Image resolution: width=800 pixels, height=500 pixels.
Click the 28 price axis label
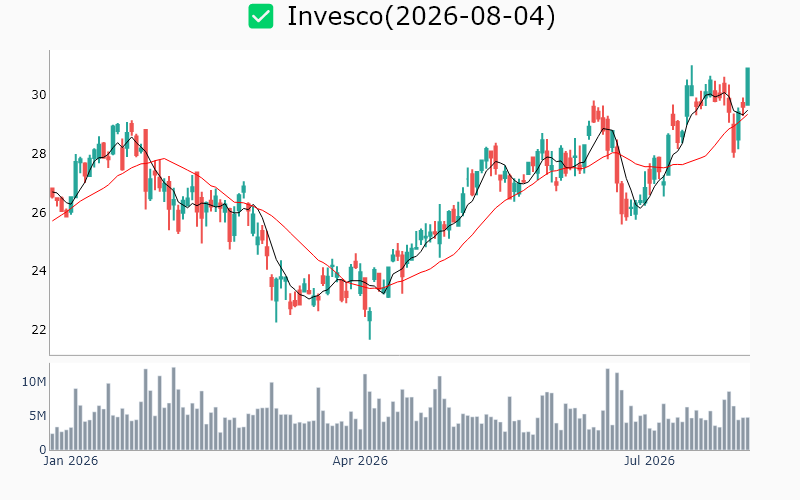pyautogui.click(x=39, y=154)
